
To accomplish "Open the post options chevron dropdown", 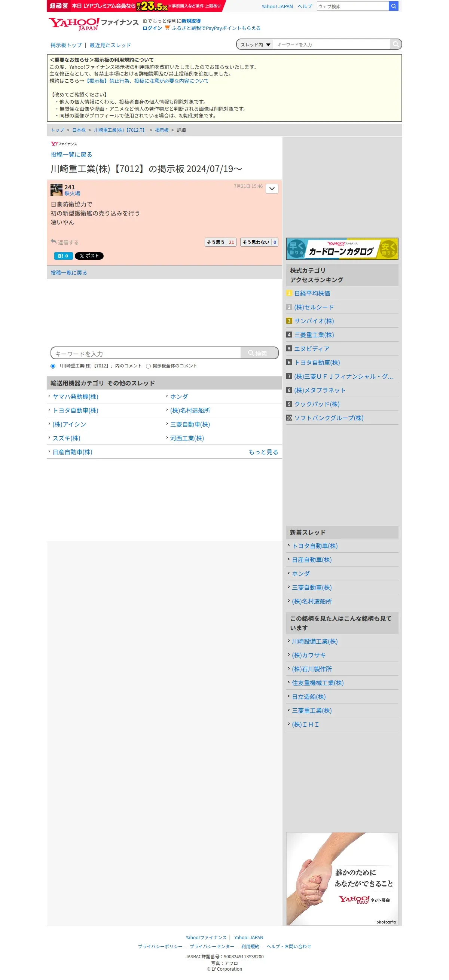I will pos(272,188).
